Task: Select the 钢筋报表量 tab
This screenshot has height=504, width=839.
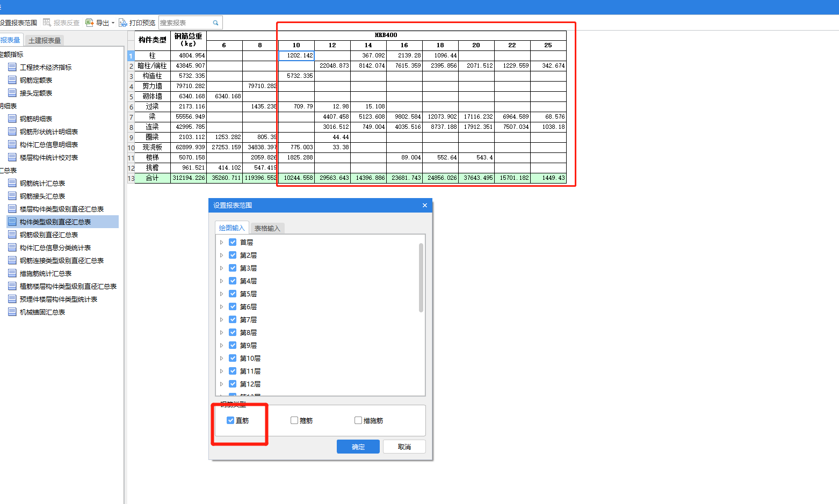Action: click(10, 40)
